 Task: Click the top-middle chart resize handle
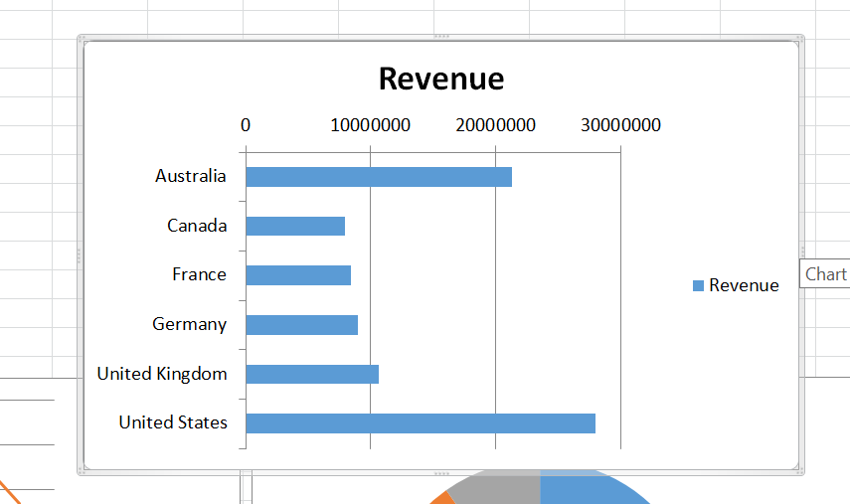(440, 38)
